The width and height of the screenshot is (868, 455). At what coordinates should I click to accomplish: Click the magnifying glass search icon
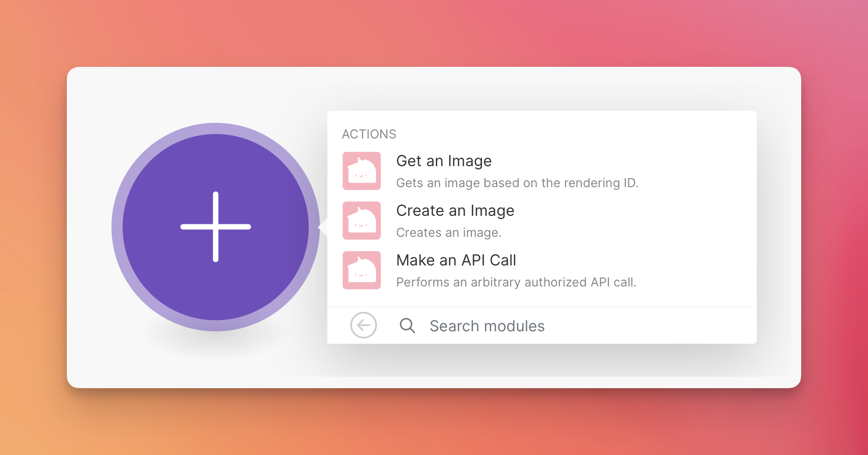click(x=408, y=326)
